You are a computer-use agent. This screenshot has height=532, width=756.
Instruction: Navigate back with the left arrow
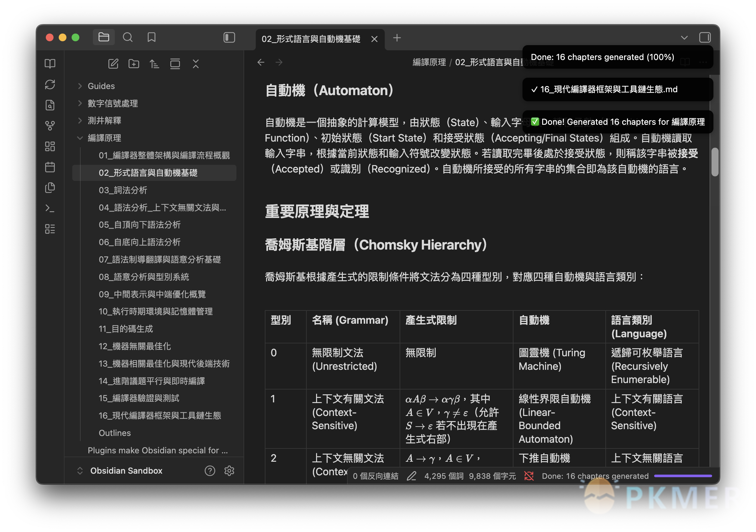(x=261, y=62)
